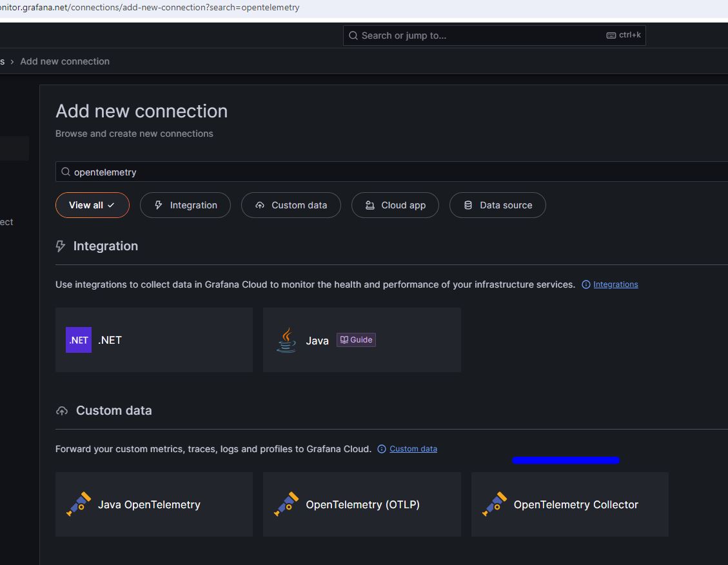
Task: Click the book icon in the Guide badge
Action: [x=344, y=340]
